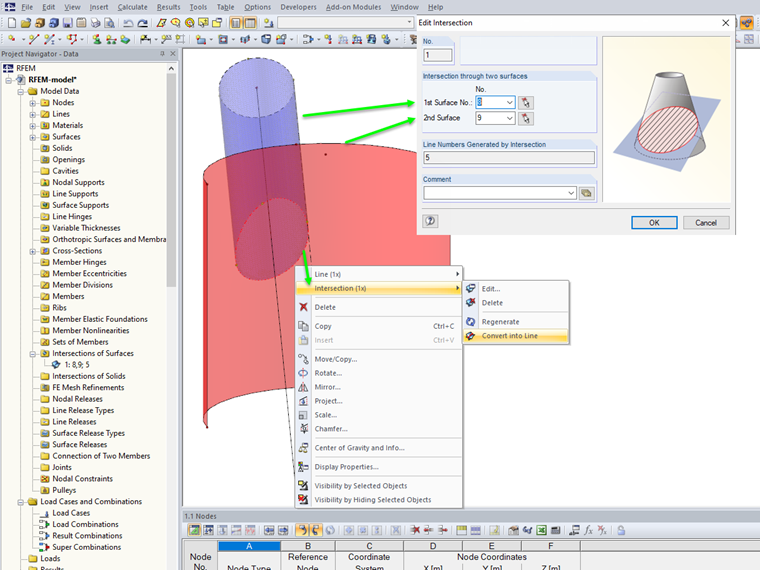Open the Calculate menu

pos(132,7)
